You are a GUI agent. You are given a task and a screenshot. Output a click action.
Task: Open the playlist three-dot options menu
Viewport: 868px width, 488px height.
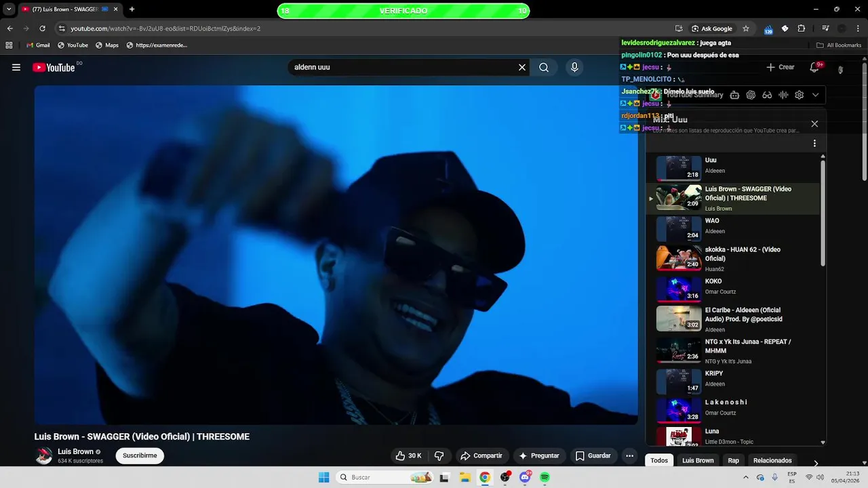(x=814, y=144)
